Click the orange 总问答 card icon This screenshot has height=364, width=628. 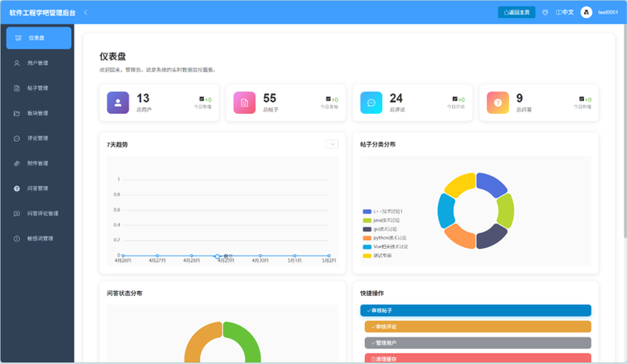(x=498, y=103)
